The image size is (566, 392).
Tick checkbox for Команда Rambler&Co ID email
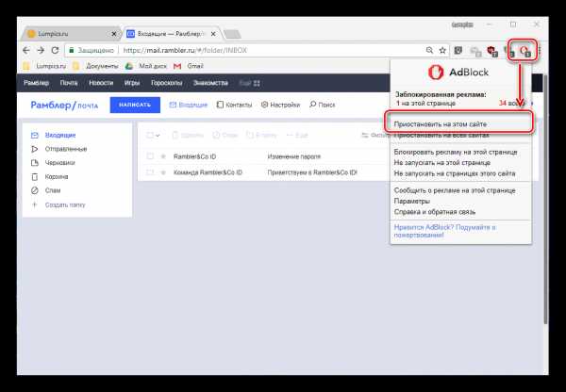pos(149,173)
